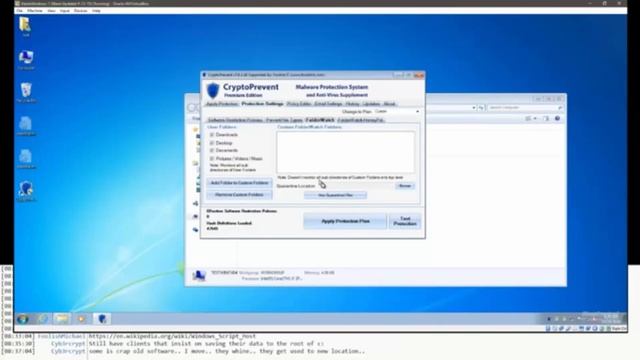Click inside the Custom FolderWatch Folders list box

point(345,152)
